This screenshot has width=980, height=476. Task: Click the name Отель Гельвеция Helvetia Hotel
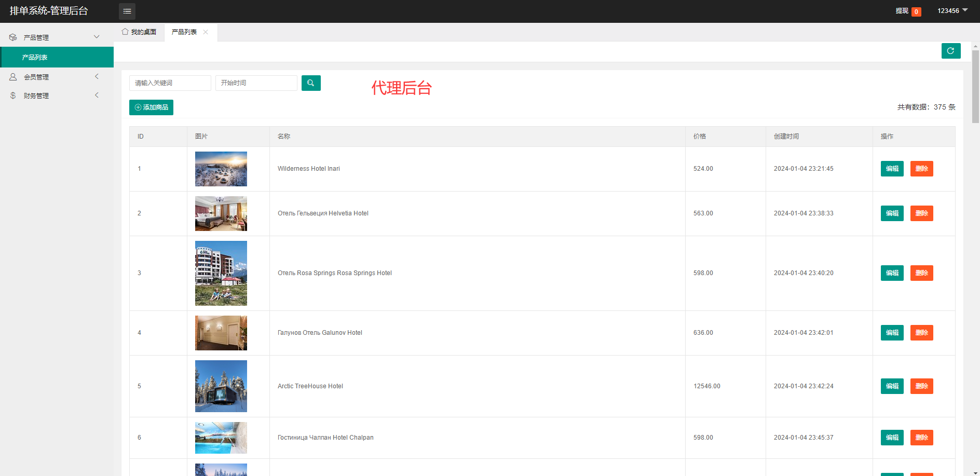click(323, 213)
